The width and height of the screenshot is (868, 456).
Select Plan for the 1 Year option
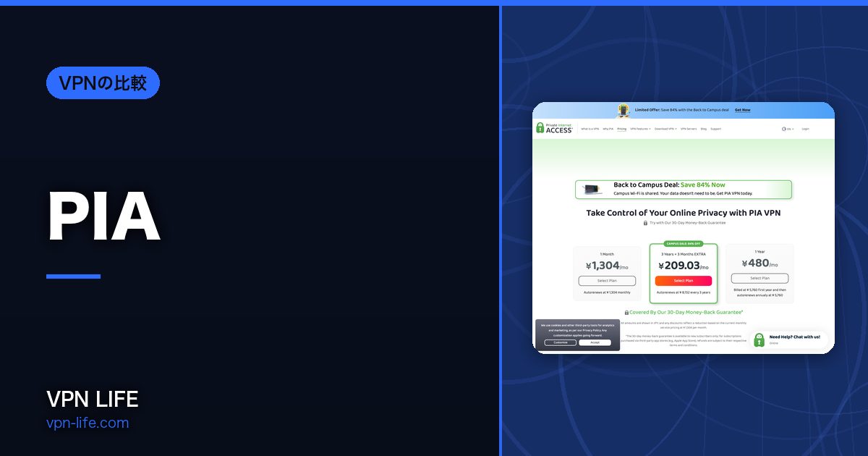pyautogui.click(x=759, y=278)
